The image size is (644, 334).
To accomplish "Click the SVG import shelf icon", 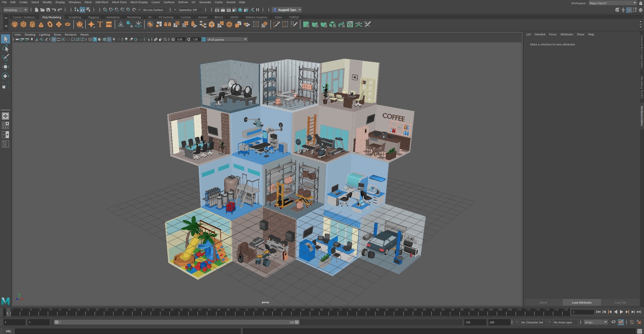I will [x=109, y=24].
